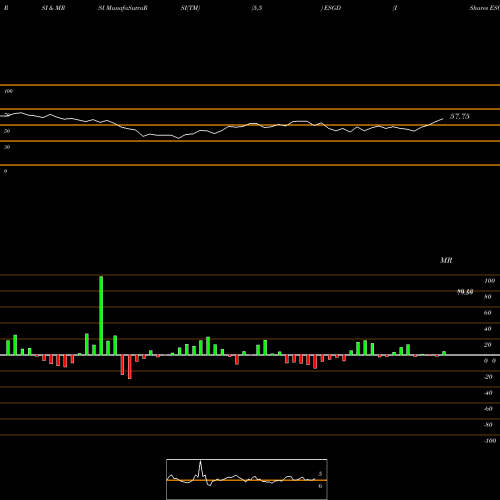The height and width of the screenshot is (500, 500).
Task: Click the RSI value label 57.75
Action: click(460, 116)
